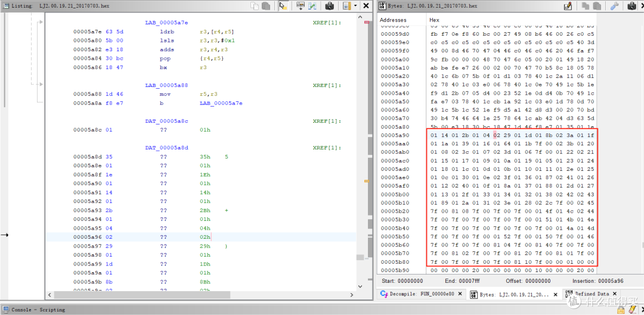Click the Console - Scripting title
Viewport: 644px width, 315px height.
[38, 310]
